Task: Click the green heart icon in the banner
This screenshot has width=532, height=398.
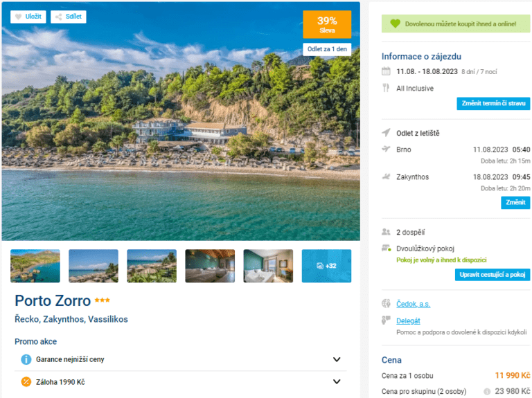Action: (395, 24)
